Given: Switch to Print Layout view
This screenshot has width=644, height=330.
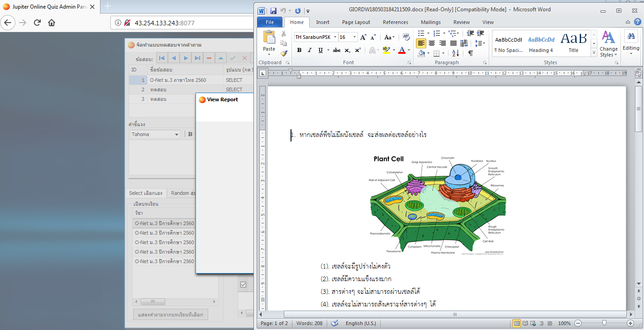Looking at the screenshot, I should click(x=516, y=323).
